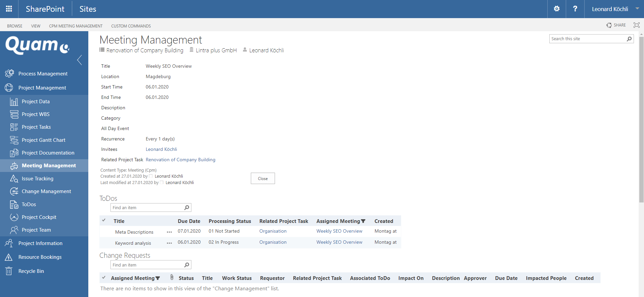Click the help question mark icon
Image resolution: width=644 pixels, height=297 pixels.
pos(575,9)
